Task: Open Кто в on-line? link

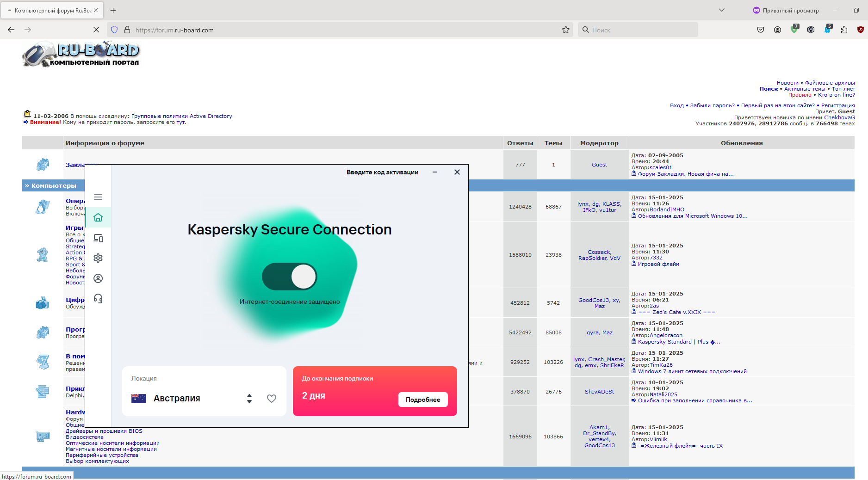Action: [x=836, y=95]
